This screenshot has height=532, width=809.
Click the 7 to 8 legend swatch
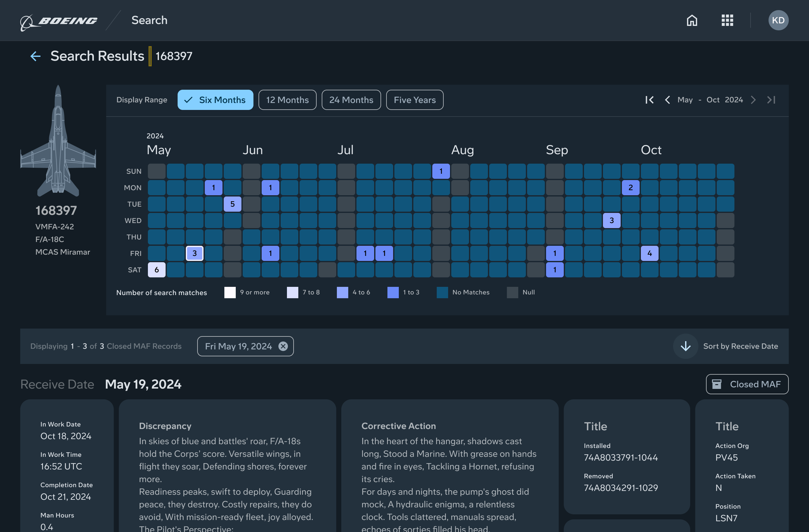pos(292,293)
